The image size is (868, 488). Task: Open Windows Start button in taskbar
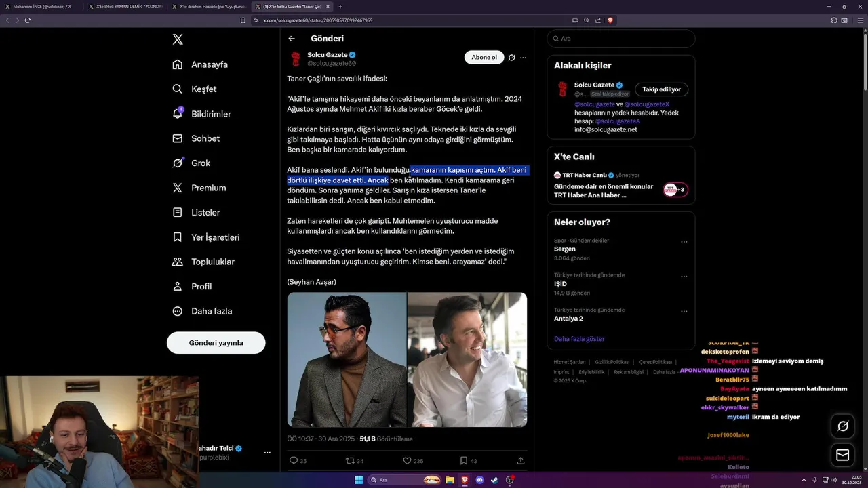click(x=359, y=480)
